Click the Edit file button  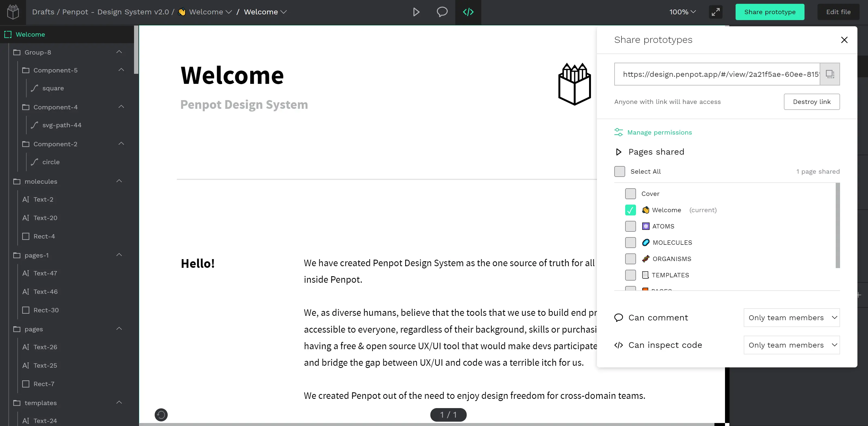click(x=838, y=12)
